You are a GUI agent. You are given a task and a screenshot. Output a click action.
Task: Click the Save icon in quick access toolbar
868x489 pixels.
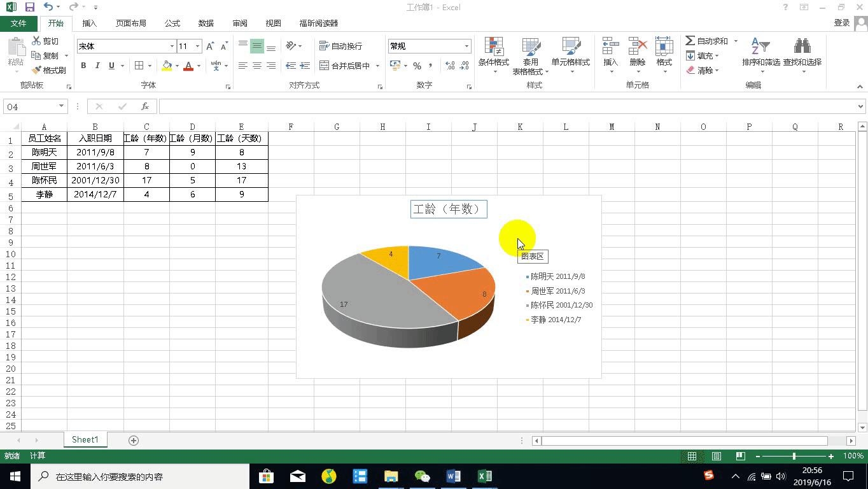coord(30,7)
